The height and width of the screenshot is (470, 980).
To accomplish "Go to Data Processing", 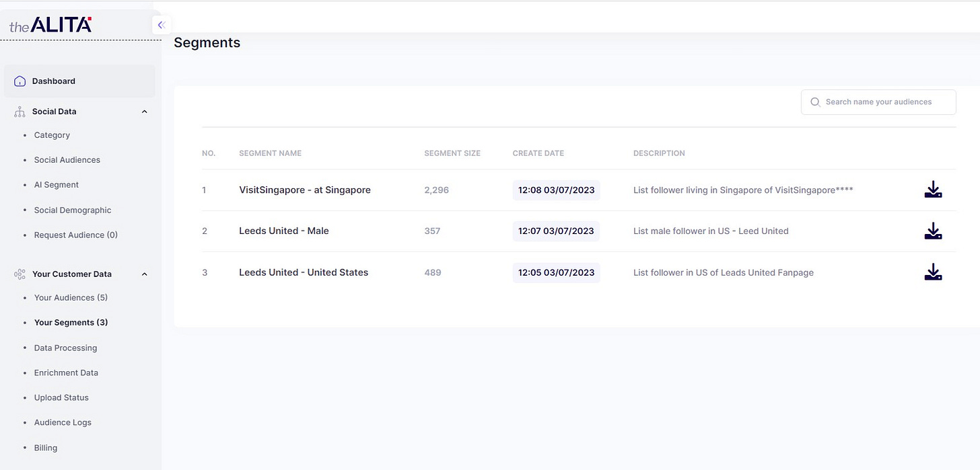I will 65,348.
